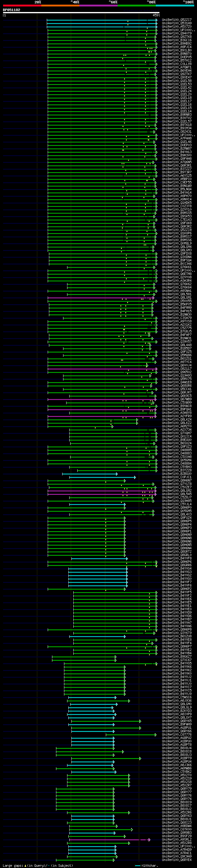Click the UniRef100_Q8LGM0 label

[177, 704]
